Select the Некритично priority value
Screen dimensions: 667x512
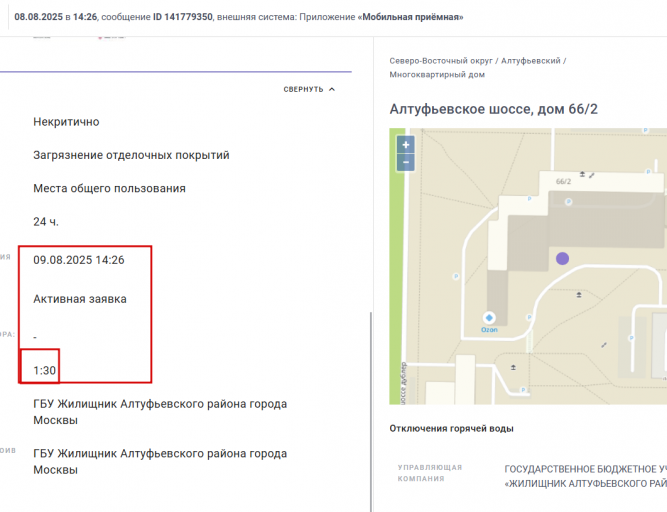point(66,122)
